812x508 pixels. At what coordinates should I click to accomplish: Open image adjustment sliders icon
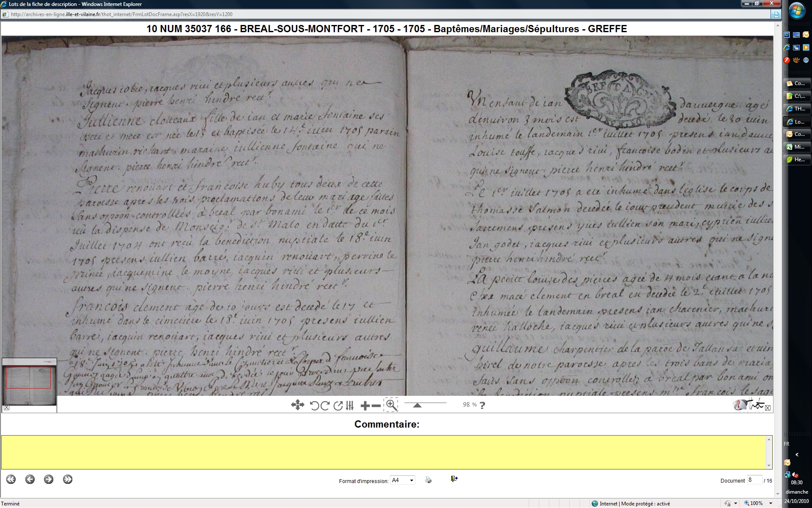point(349,406)
